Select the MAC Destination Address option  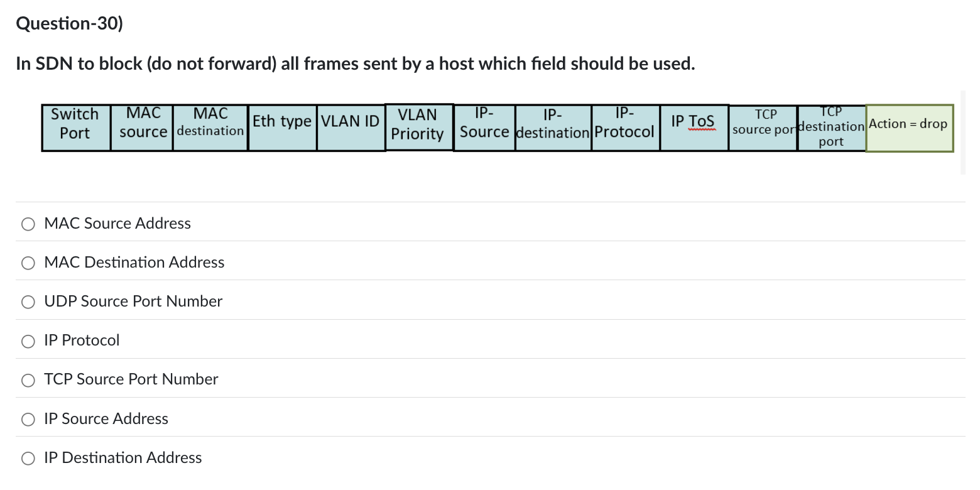28,263
